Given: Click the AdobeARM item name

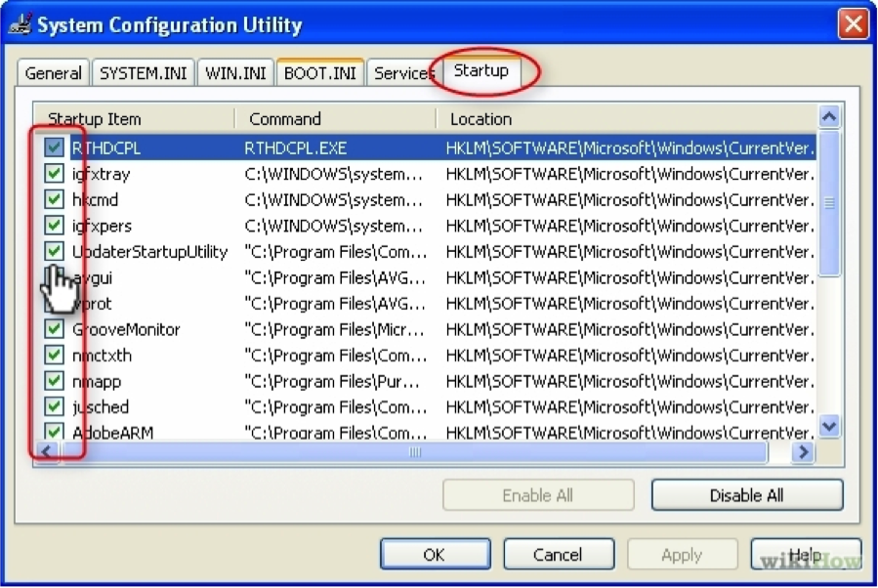Looking at the screenshot, I should click(112, 433).
